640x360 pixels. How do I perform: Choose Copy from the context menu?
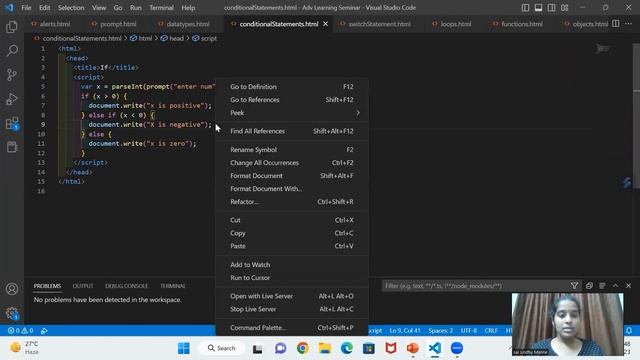292,233
